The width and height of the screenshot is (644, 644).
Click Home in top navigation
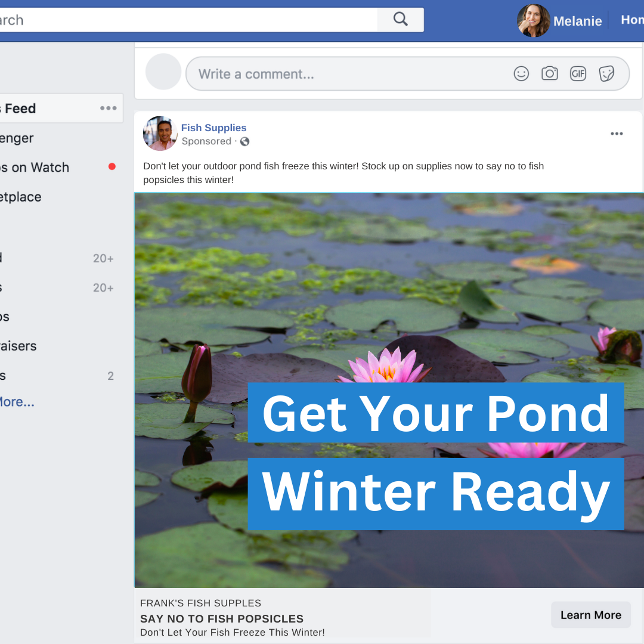click(x=632, y=20)
